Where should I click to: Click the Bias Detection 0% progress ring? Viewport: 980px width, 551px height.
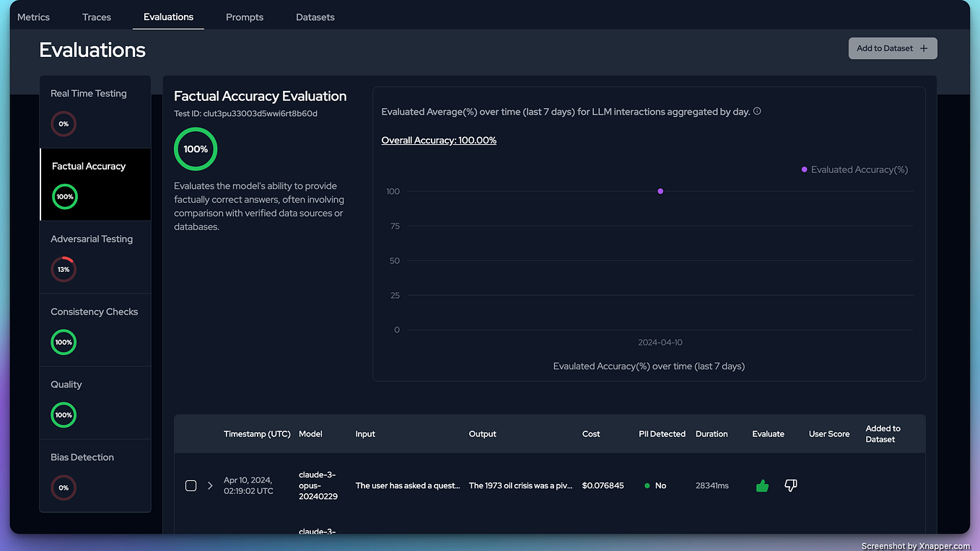point(64,488)
